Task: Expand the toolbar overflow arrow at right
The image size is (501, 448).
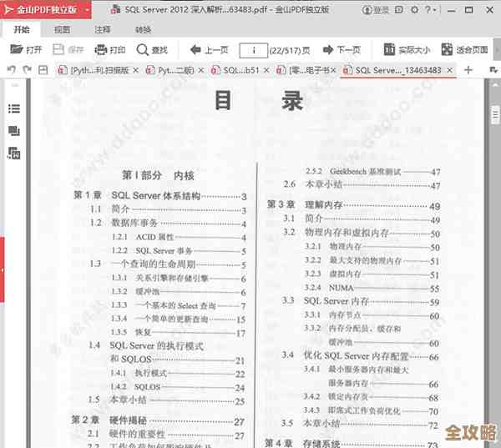Action: pyautogui.click(x=497, y=50)
